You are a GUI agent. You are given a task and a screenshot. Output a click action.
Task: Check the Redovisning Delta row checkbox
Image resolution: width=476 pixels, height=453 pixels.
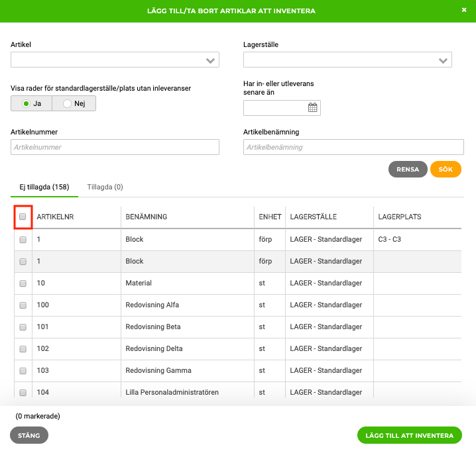(x=23, y=349)
